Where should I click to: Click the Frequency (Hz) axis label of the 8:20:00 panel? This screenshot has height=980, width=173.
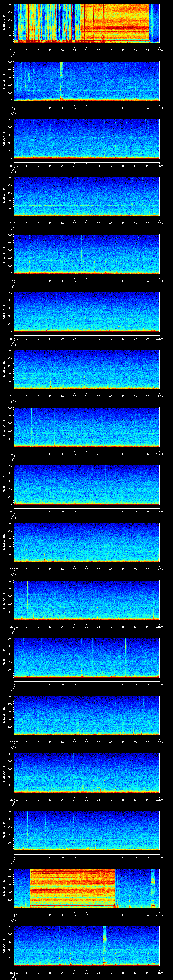coord(4,369)
